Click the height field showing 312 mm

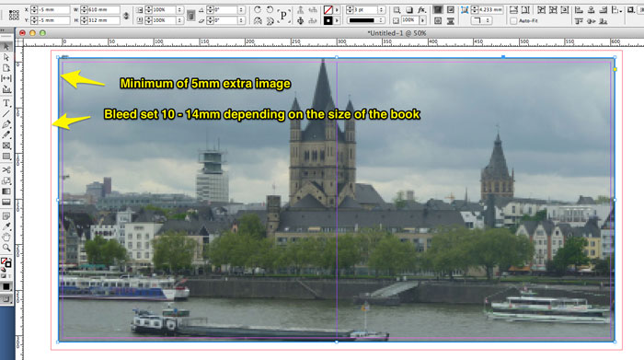(103, 20)
